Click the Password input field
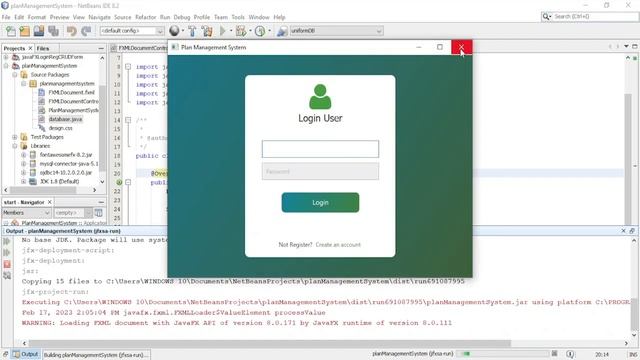640x360 pixels. [320, 171]
